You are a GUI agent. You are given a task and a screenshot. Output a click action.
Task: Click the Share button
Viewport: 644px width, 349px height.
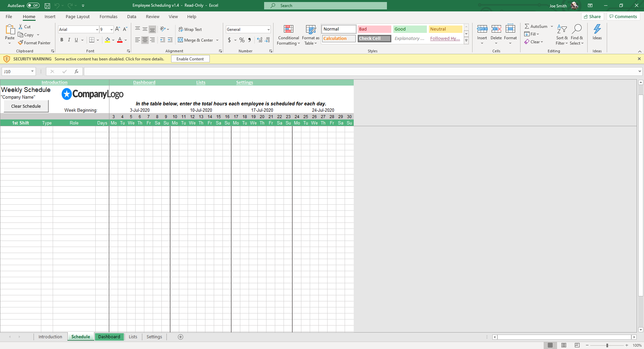pos(593,16)
